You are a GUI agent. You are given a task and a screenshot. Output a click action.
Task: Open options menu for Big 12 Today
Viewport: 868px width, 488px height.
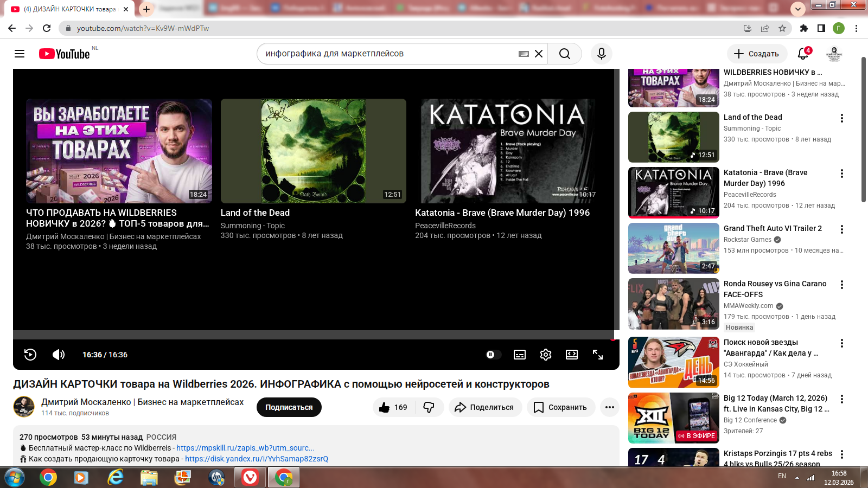point(842,399)
